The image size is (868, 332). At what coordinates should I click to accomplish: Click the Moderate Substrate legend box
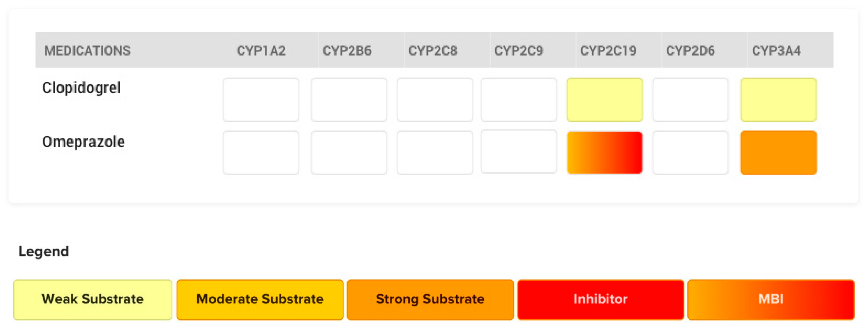pyautogui.click(x=260, y=300)
